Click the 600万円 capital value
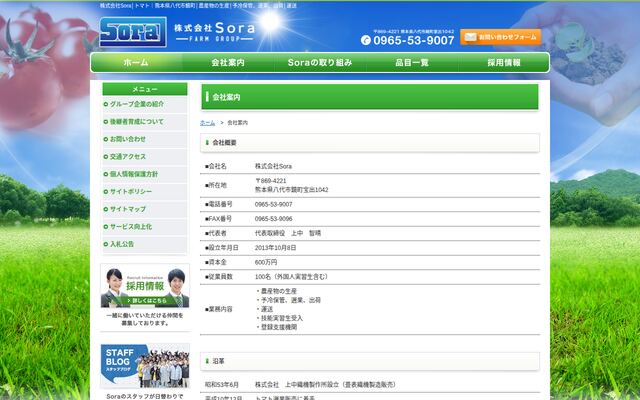This screenshot has height=400, width=640. click(266, 262)
